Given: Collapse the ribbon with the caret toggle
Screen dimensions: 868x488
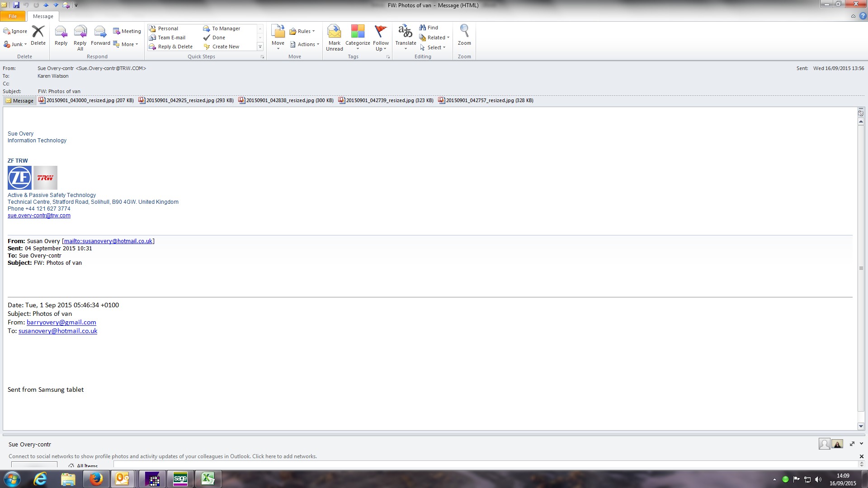Looking at the screenshot, I should tap(853, 16).
